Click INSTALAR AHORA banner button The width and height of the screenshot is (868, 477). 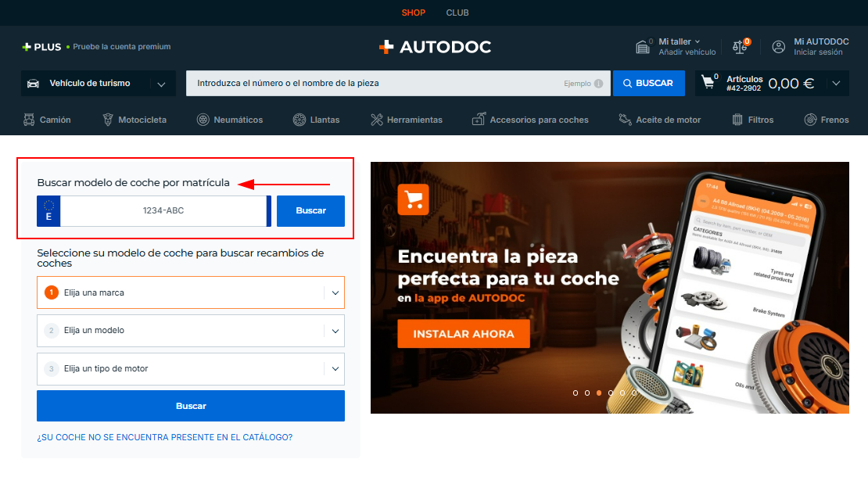464,334
